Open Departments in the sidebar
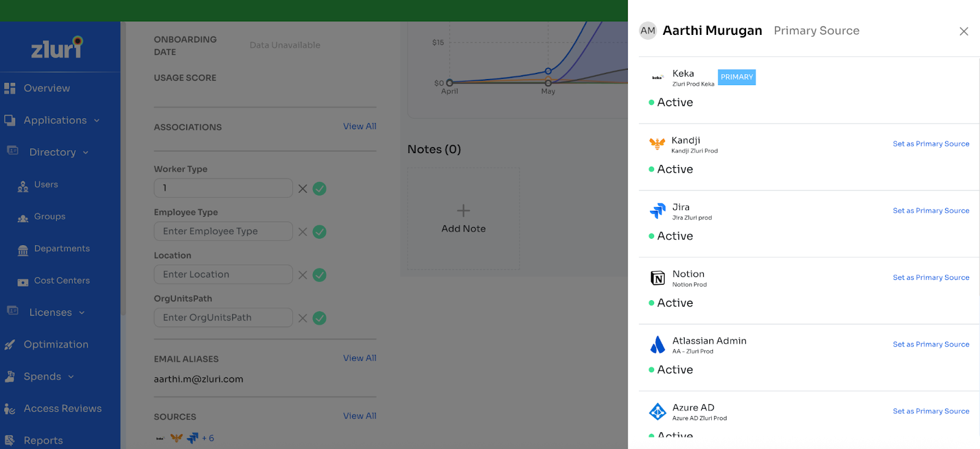Image resolution: width=980 pixels, height=449 pixels. point(62,248)
